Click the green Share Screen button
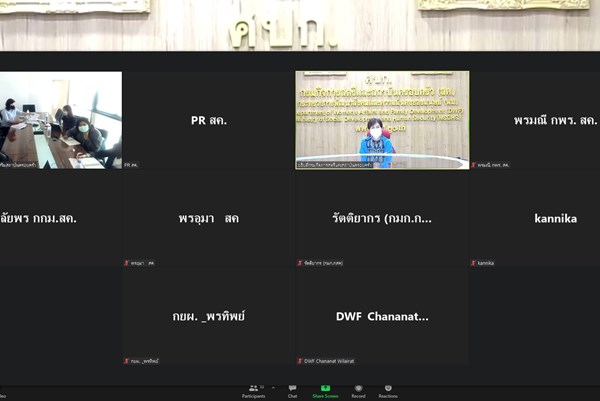Viewport: 600px width, 401px height. tap(325, 391)
